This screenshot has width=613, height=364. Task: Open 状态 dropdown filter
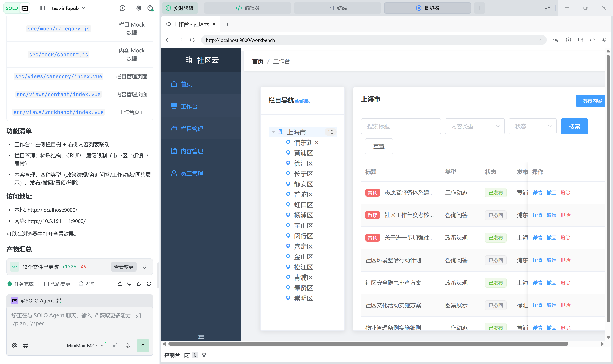coord(533,126)
